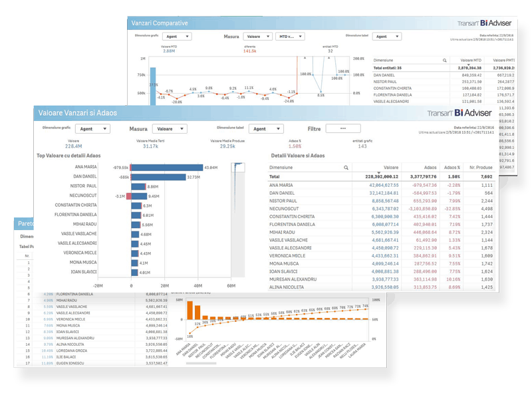Click search icon in Vanzari Comparative Dimensiune header

coord(444,60)
